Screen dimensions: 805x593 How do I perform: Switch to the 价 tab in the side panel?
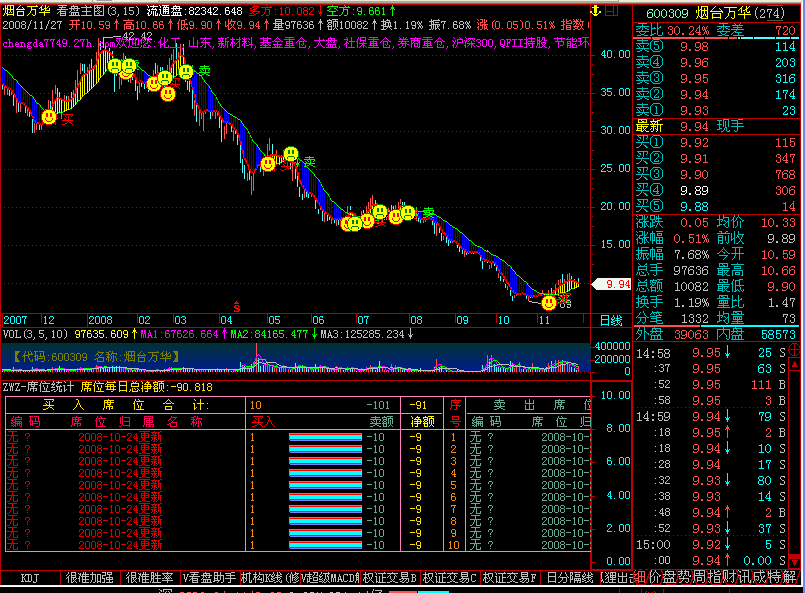pyautogui.click(x=655, y=577)
